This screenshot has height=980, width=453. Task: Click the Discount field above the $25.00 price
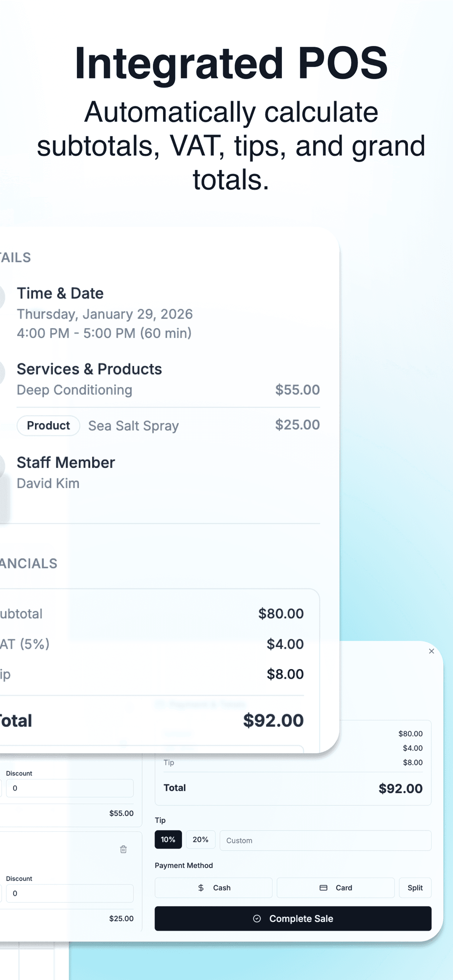click(70, 894)
